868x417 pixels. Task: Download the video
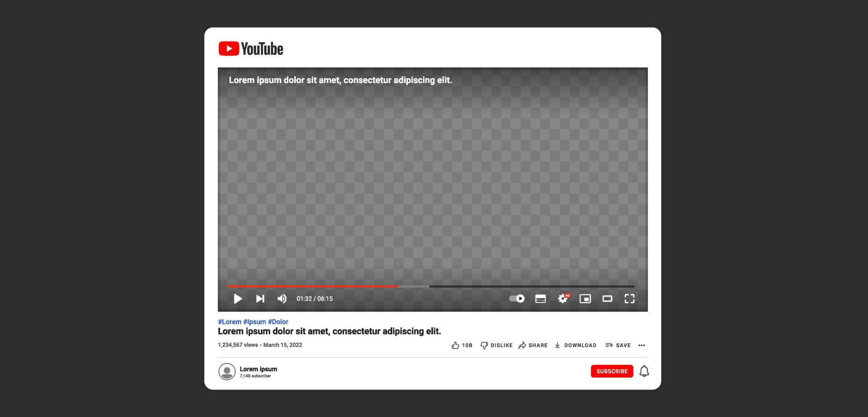click(576, 345)
